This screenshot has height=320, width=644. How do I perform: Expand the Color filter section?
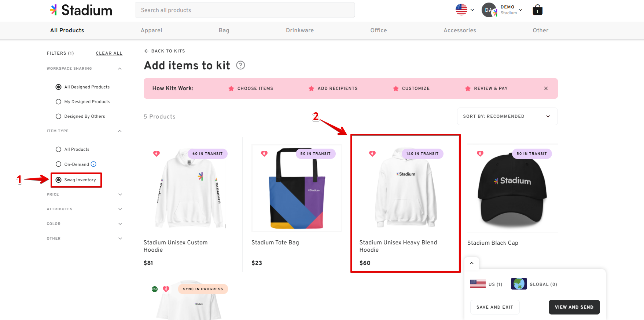[x=84, y=224]
